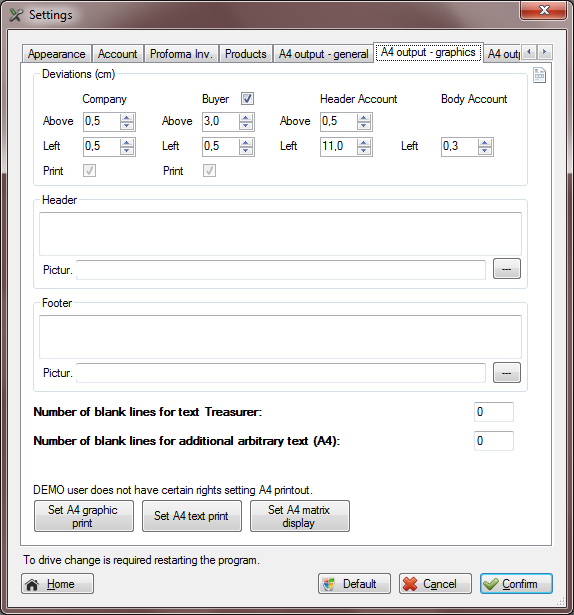Open the Products tab
Screen dimensions: 574x615
point(246,54)
